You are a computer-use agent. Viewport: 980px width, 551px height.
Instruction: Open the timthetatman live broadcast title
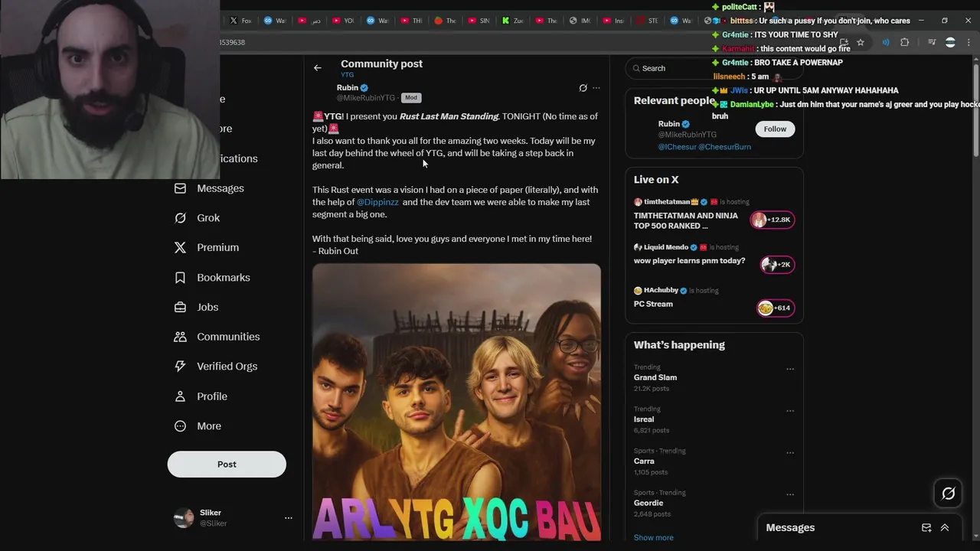click(686, 221)
